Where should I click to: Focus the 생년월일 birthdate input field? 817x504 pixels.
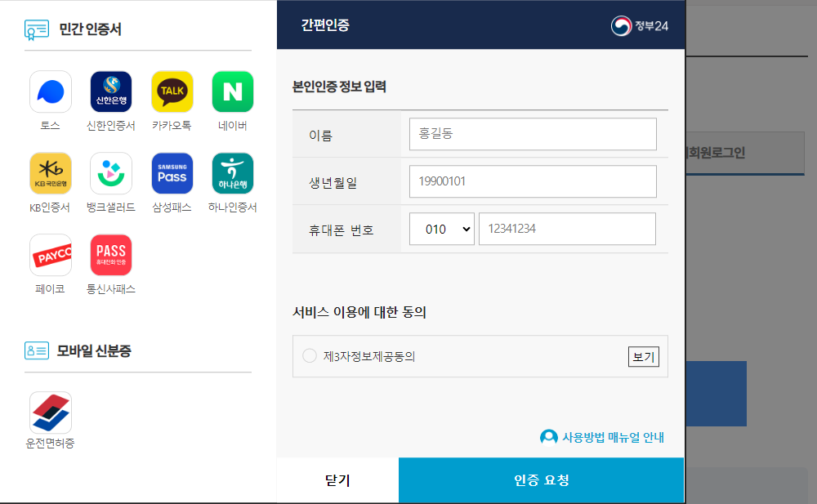tap(533, 181)
